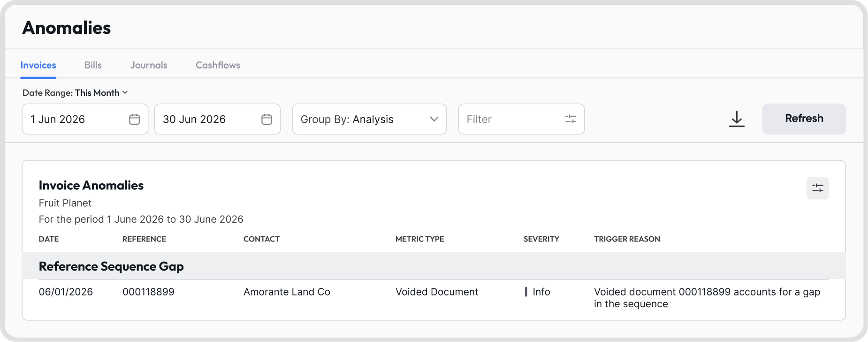Viewport: 868px width, 342px height.
Task: Click the 30 Jun 2026 end date field
Action: click(217, 119)
